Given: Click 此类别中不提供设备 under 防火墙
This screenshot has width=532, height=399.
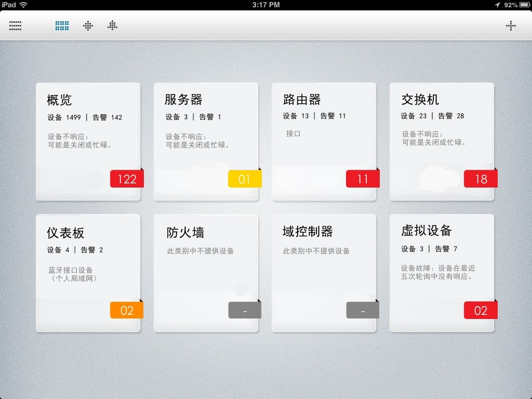Looking at the screenshot, I should tap(201, 251).
